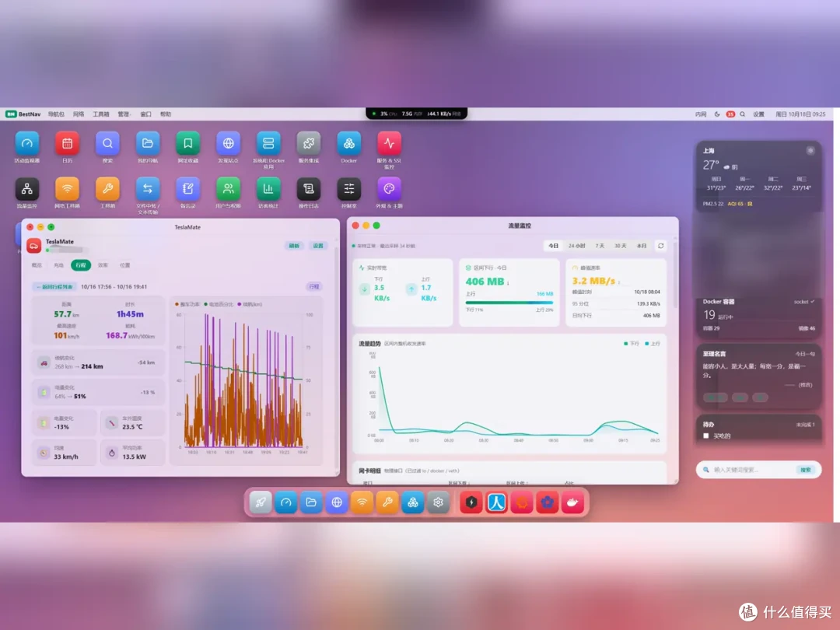840x630 pixels.
Task: Select the 24 小时 range in 流量监控
Action: pos(577,246)
